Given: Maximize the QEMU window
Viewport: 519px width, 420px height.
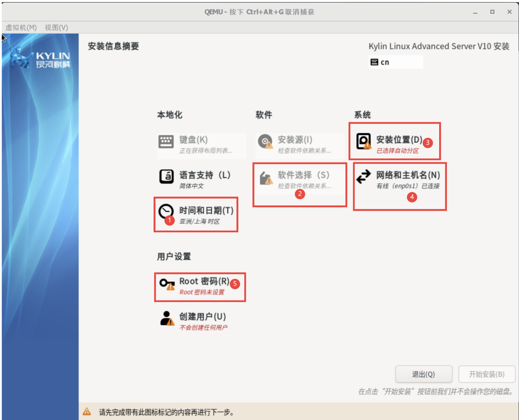Looking at the screenshot, I should pyautogui.click(x=492, y=12).
